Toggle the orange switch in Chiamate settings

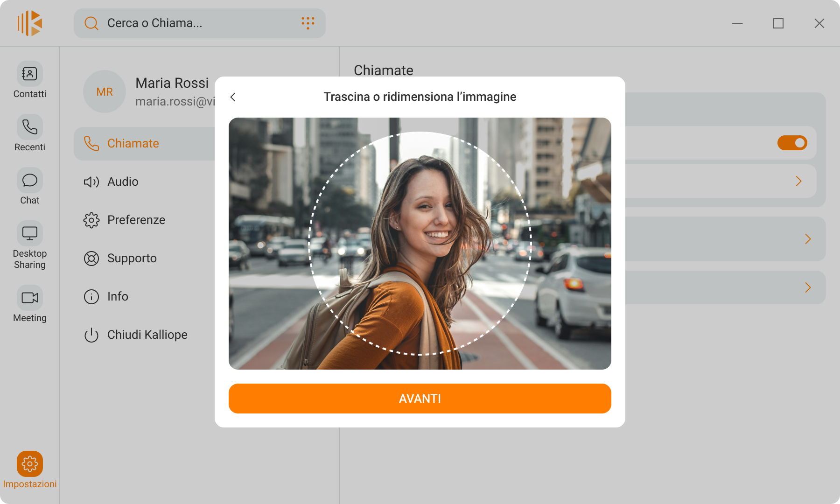pyautogui.click(x=792, y=143)
